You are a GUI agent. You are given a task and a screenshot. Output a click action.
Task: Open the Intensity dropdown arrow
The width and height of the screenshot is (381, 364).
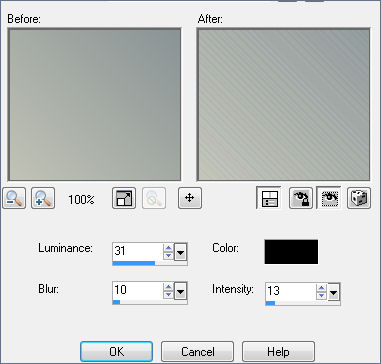[x=333, y=292]
